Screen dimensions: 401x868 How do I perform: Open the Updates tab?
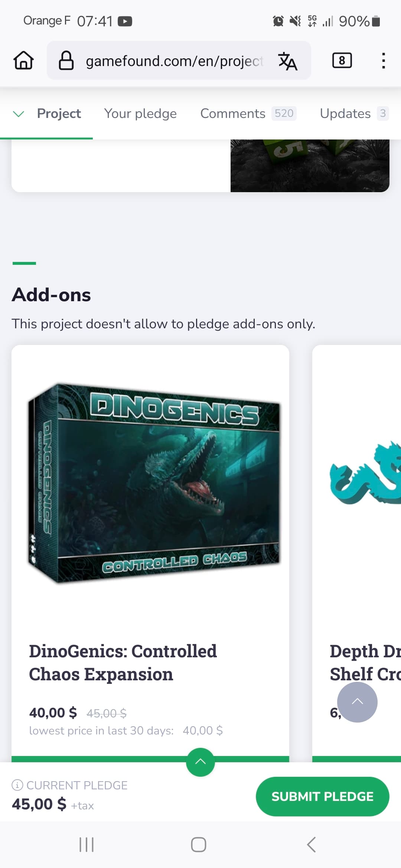[354, 114]
